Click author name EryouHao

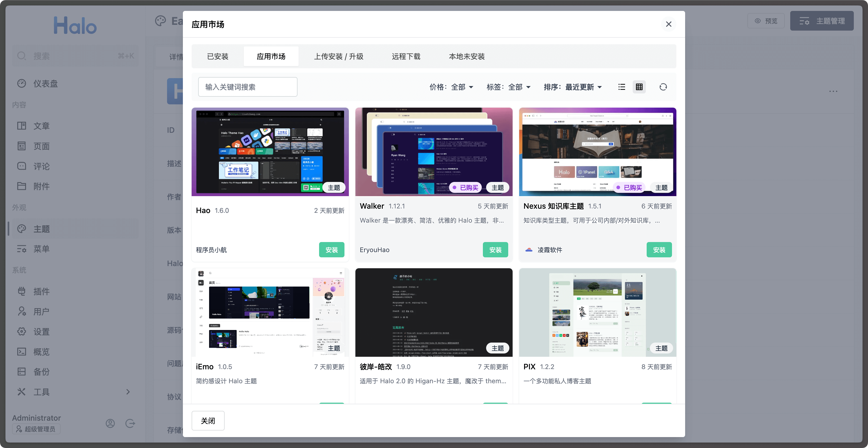[x=374, y=250]
